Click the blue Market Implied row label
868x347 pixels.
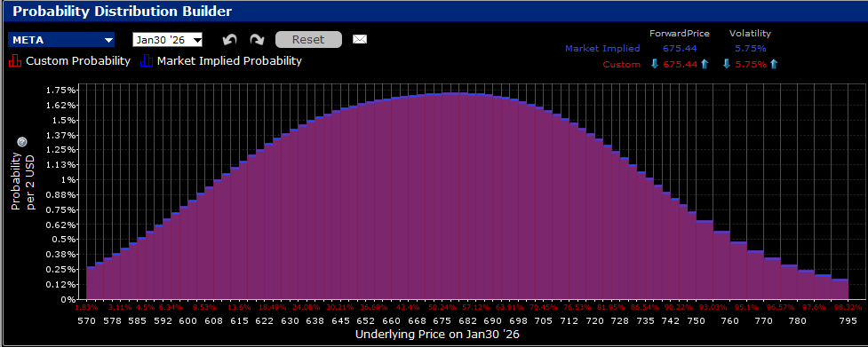click(x=602, y=49)
